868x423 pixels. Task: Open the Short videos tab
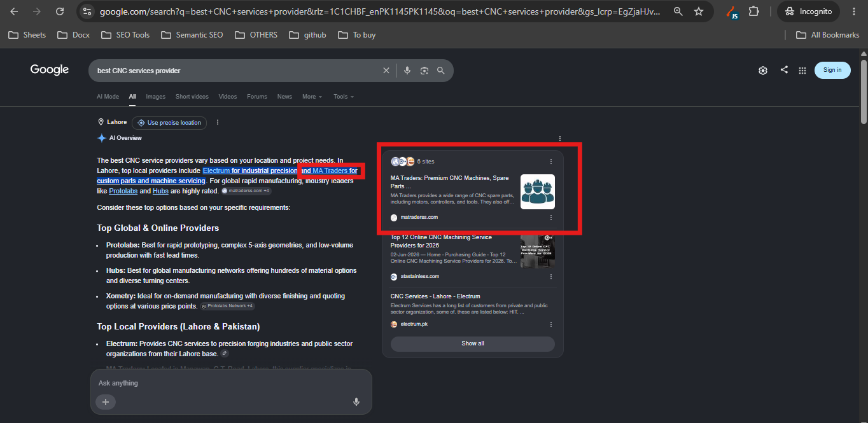point(192,97)
